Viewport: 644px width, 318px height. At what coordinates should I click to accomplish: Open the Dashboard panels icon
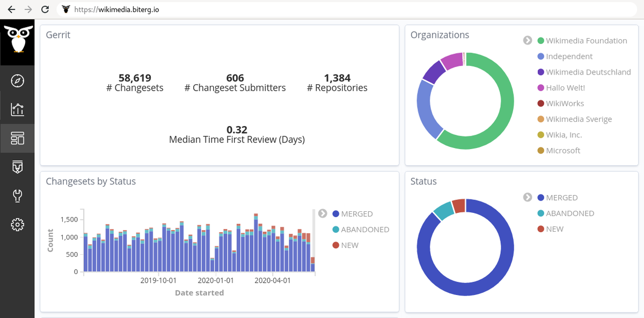click(17, 138)
